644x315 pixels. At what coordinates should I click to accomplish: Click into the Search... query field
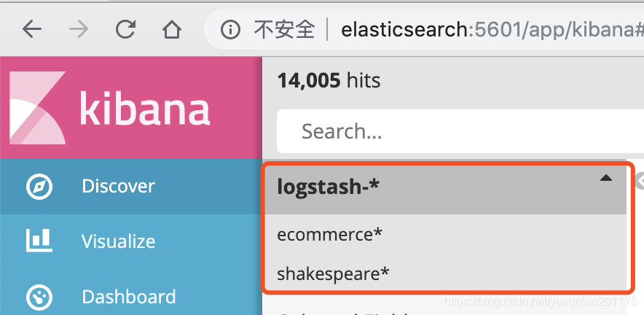tap(460, 131)
